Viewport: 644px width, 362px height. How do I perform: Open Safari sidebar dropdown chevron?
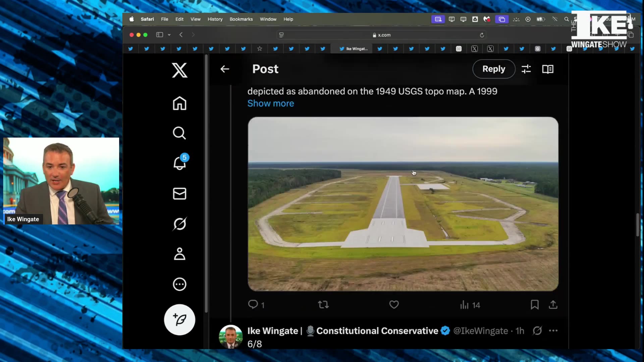pyautogui.click(x=169, y=35)
